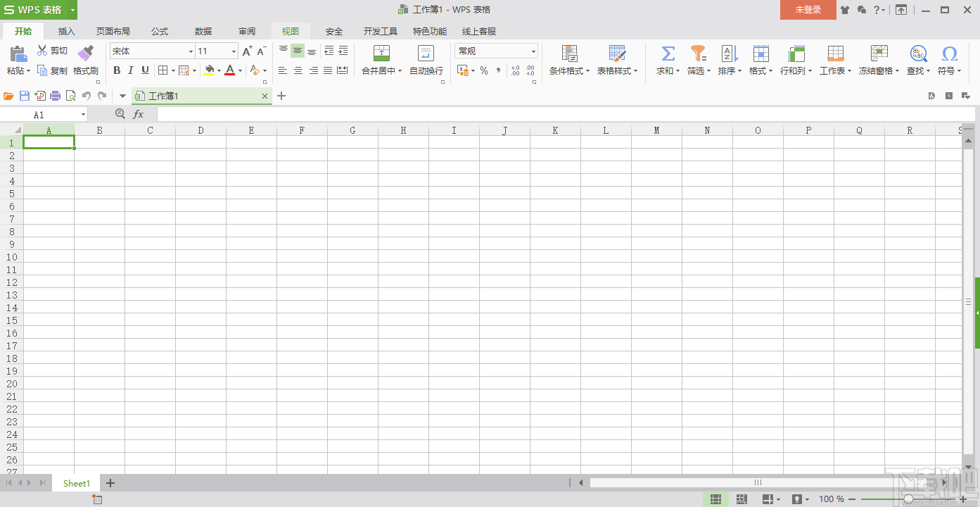Open the 数据 ribbon tab

[x=203, y=31]
